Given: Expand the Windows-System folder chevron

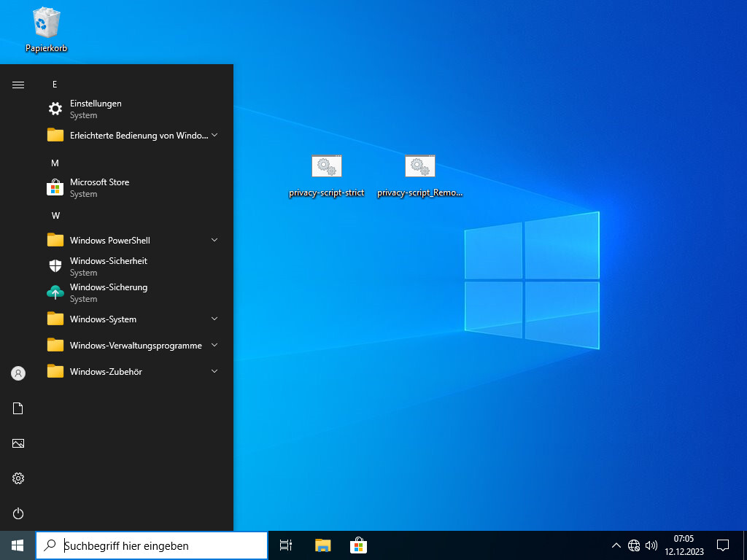Looking at the screenshot, I should point(214,319).
